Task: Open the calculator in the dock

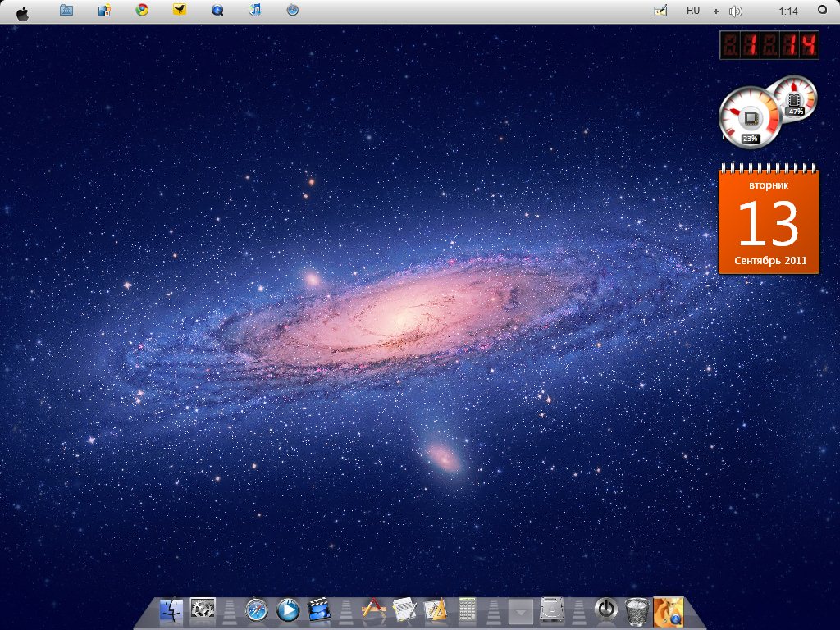Action: pyautogui.click(x=468, y=610)
